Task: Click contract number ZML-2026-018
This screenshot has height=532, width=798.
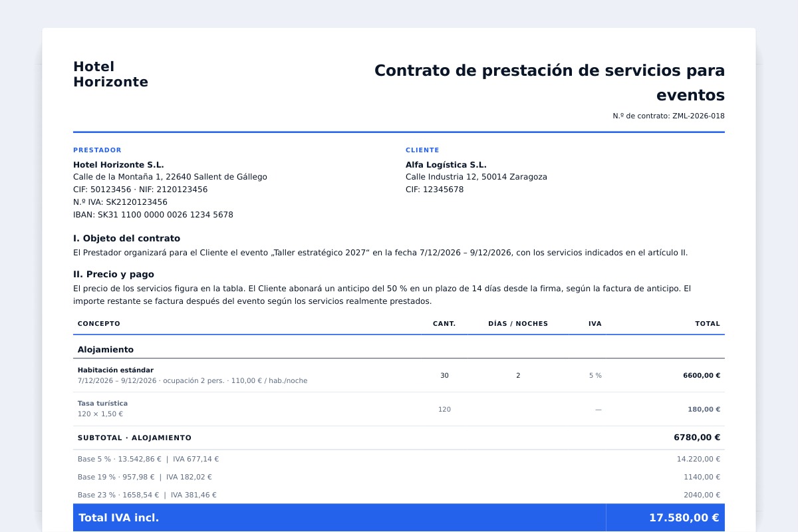Action: pos(668,116)
